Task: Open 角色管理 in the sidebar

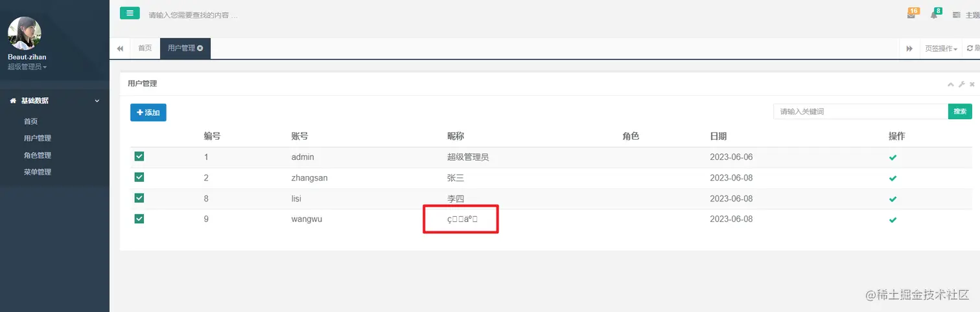Action: click(38, 155)
